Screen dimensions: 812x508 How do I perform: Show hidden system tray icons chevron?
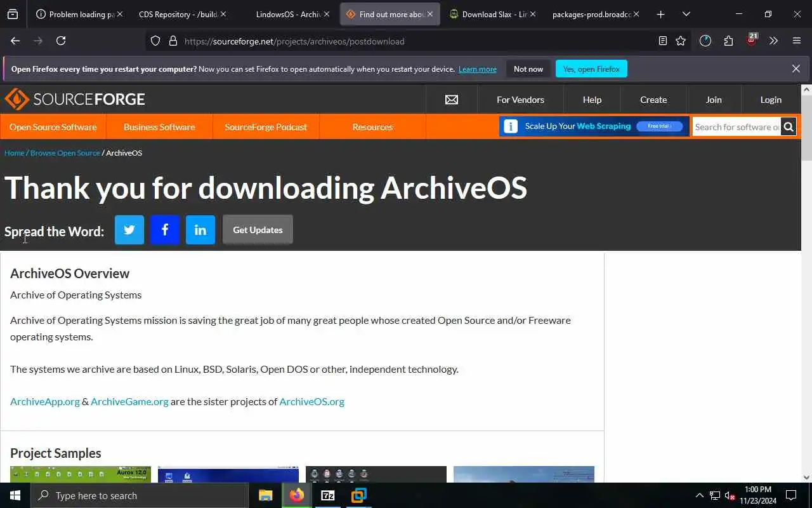(699, 495)
